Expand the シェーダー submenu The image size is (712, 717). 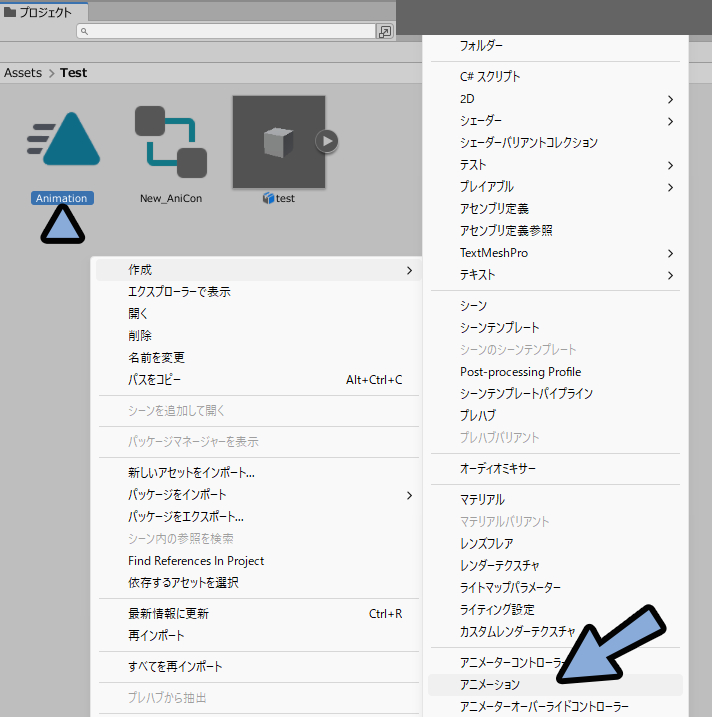click(x=555, y=121)
